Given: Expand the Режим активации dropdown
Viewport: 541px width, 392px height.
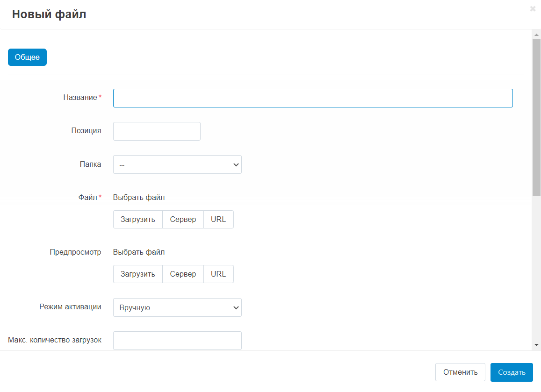Looking at the screenshot, I should (177, 307).
